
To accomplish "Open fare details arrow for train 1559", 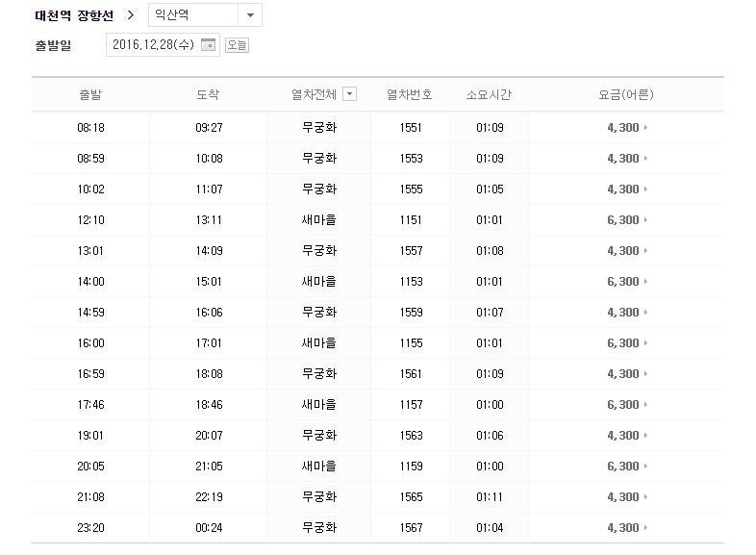I will (x=645, y=313).
